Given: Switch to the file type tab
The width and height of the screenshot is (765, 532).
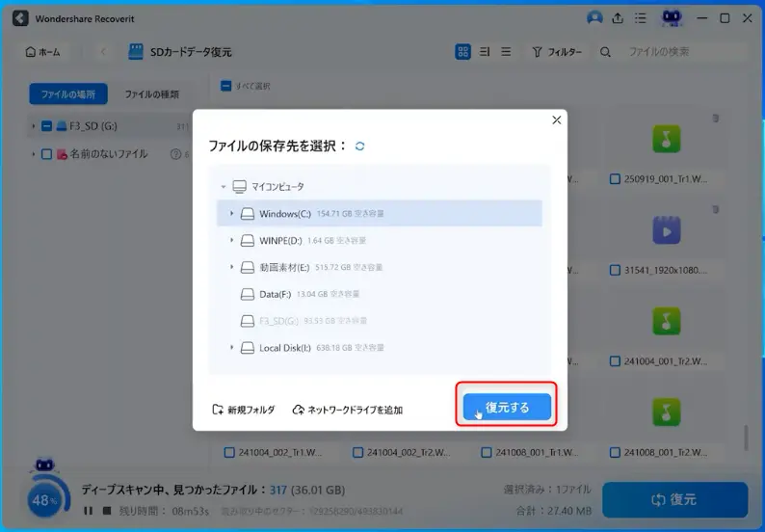Looking at the screenshot, I should (x=152, y=94).
